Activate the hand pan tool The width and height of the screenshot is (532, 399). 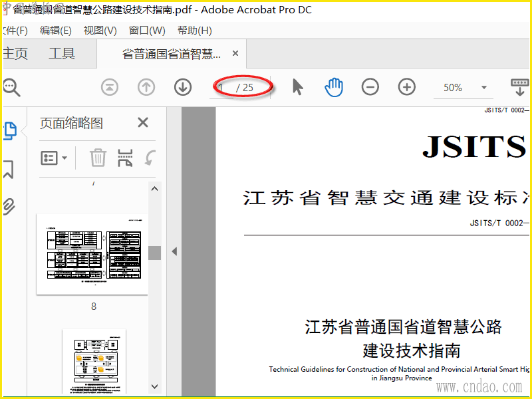[x=334, y=87]
